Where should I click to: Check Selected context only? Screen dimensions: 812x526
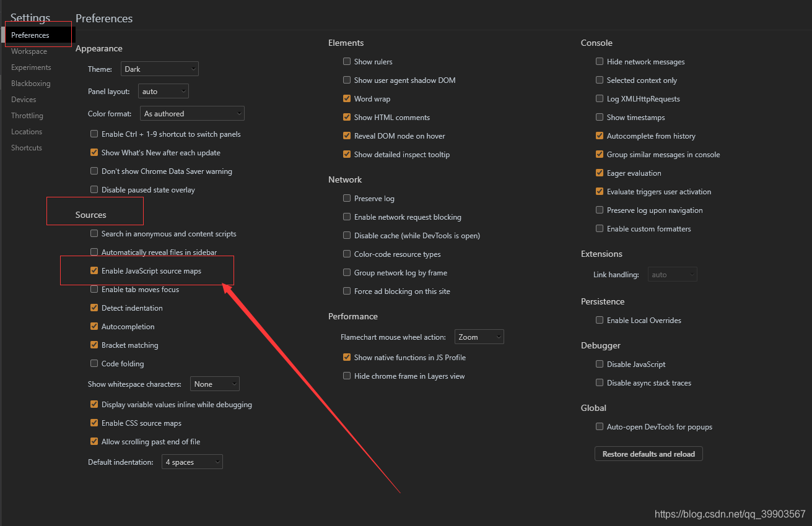600,80
